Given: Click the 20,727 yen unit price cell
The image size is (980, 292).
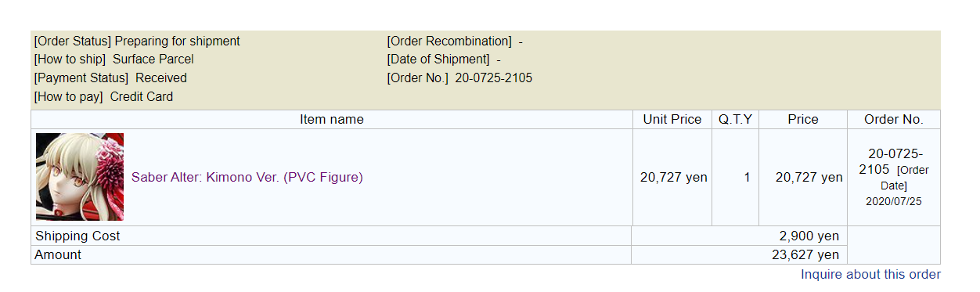Looking at the screenshot, I should [x=673, y=178].
